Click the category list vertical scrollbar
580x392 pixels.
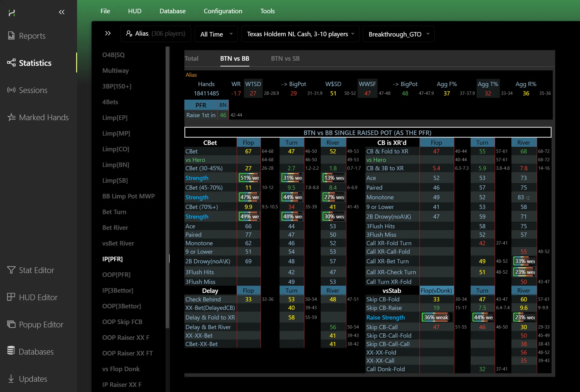(167, 181)
